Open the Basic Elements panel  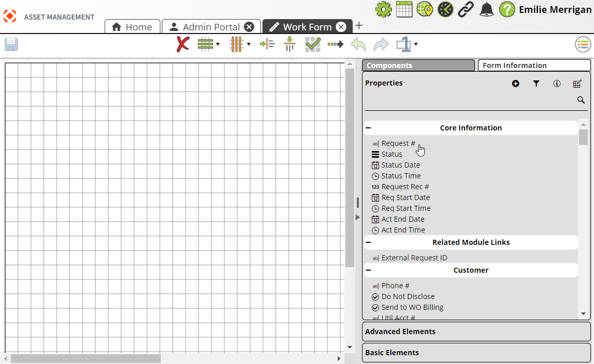[x=476, y=353]
